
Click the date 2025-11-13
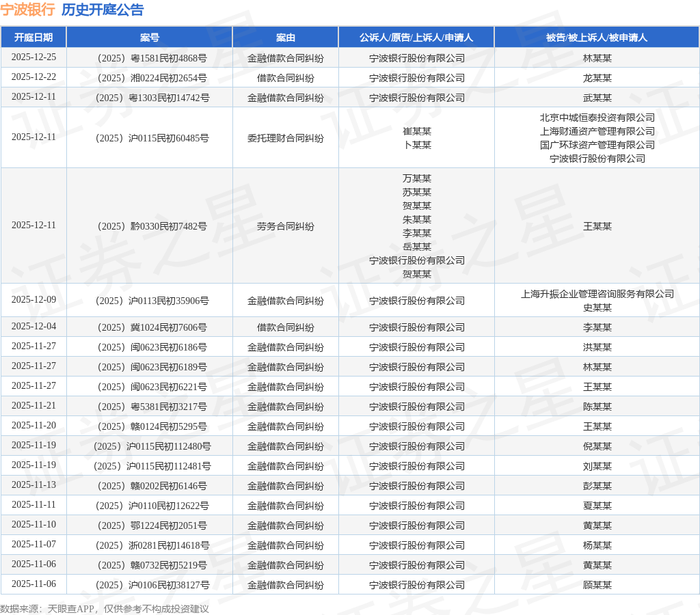pos(34,484)
